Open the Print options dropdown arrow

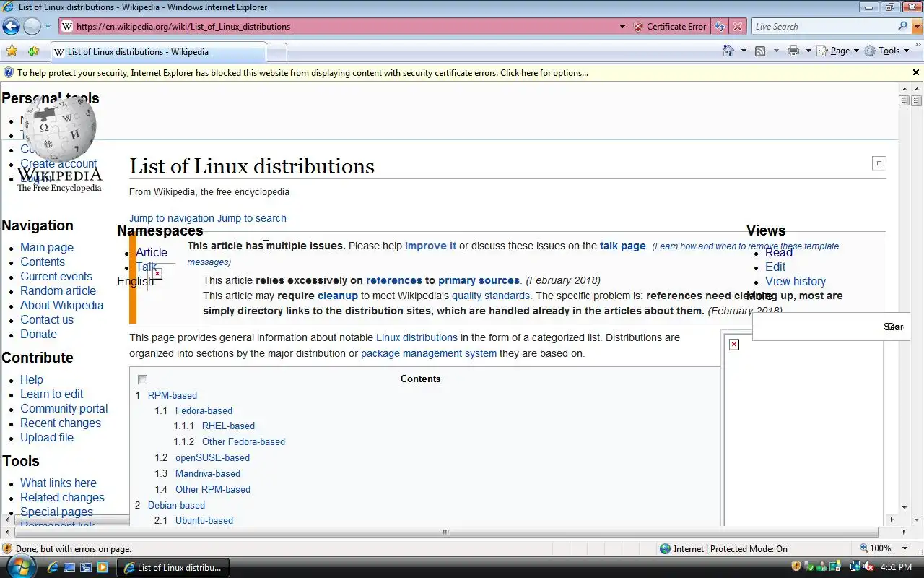coord(808,51)
